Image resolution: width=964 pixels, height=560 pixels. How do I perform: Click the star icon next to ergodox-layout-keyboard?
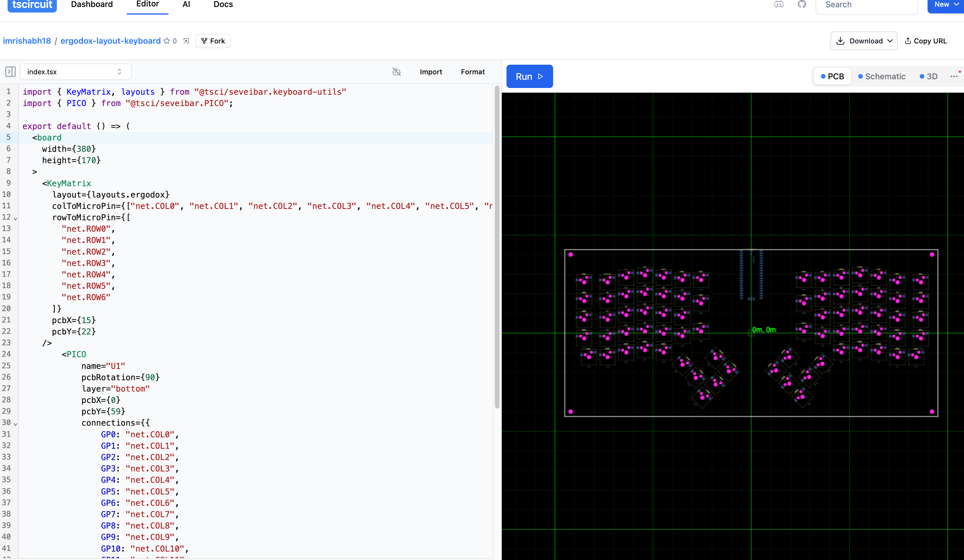click(166, 40)
